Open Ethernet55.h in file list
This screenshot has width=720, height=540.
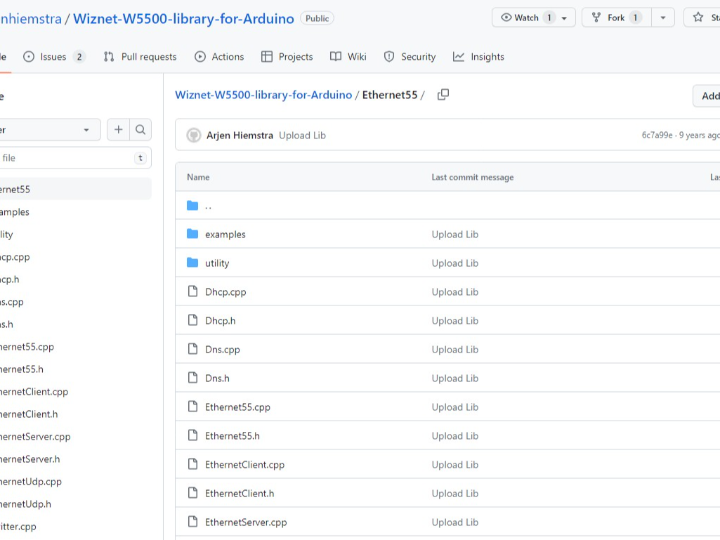232,436
